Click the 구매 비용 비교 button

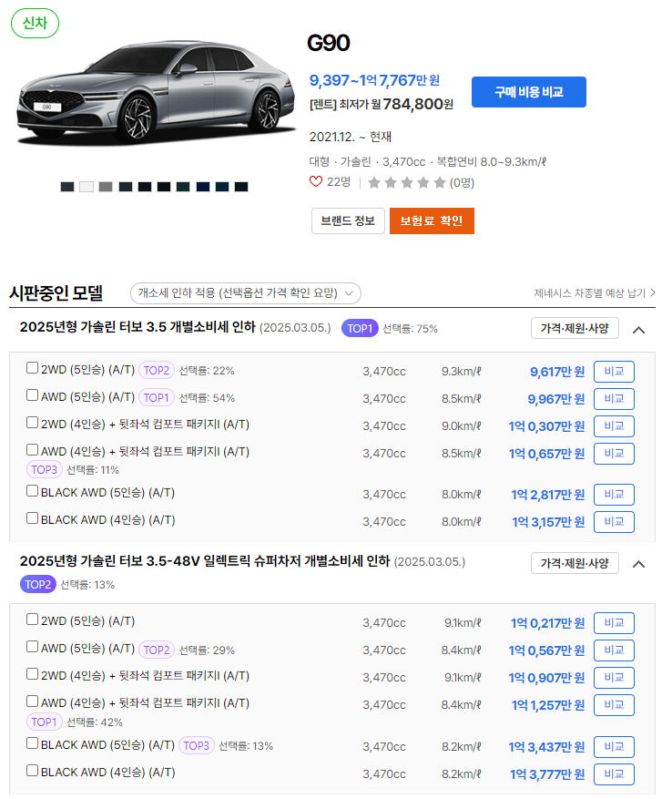528,92
